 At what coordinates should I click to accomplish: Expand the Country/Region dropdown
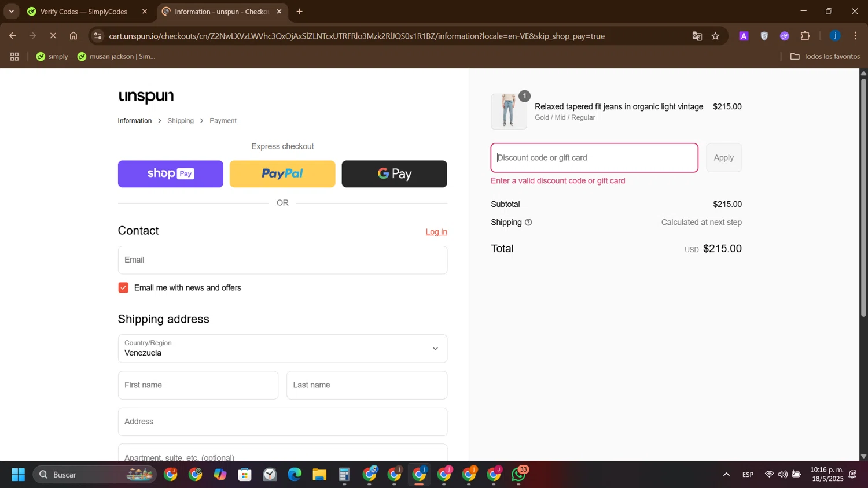(282, 349)
